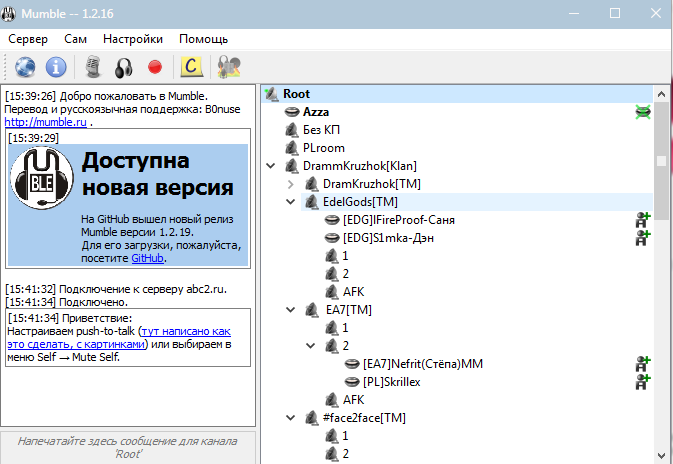Viewport: 673px width, 464px height.
Task: Select channel 2 under EdelGods[TM]
Action: [x=346, y=274]
